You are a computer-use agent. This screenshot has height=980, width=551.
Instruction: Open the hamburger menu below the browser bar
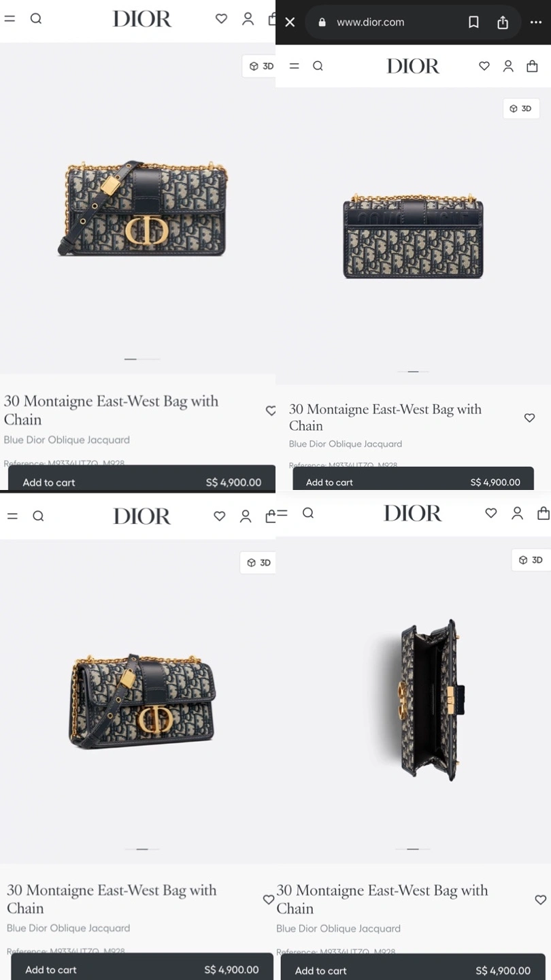click(295, 66)
